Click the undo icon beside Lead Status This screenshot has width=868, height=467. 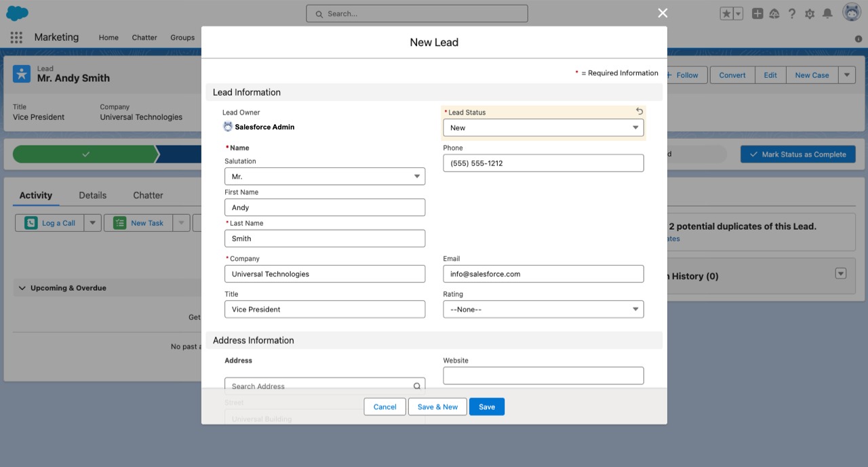(x=639, y=112)
